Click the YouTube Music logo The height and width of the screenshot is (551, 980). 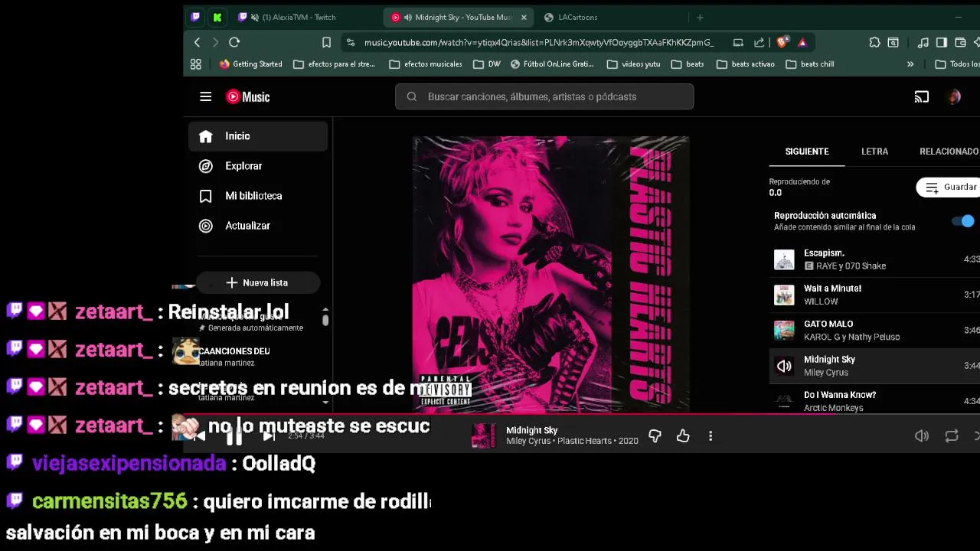247,96
